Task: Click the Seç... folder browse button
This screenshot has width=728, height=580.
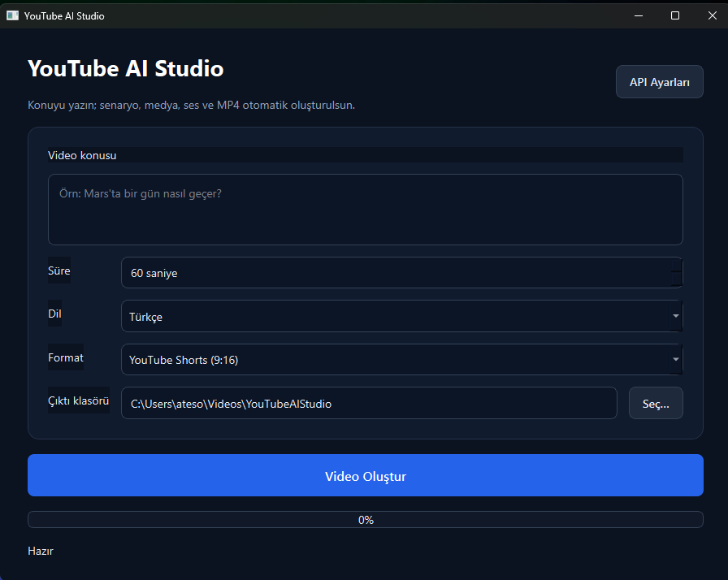Action: click(656, 403)
